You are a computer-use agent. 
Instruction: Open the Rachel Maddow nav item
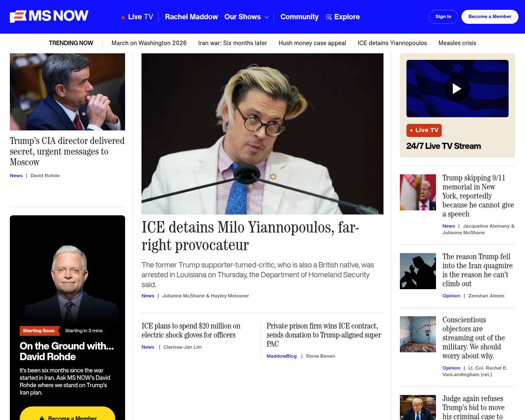coord(192,17)
